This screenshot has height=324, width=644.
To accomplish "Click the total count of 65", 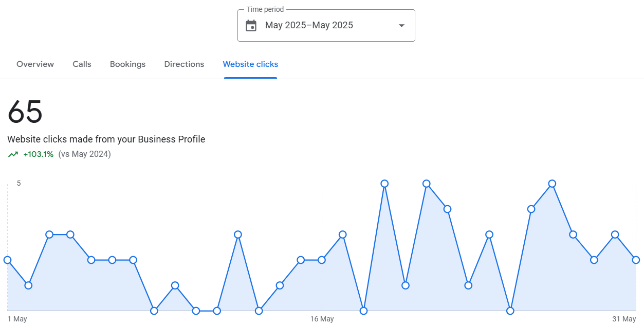I will [25, 112].
